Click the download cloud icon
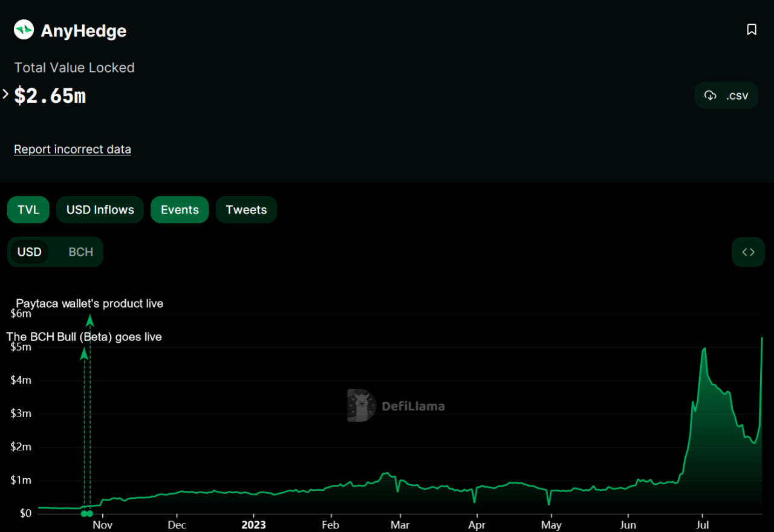This screenshot has width=774, height=532. pyautogui.click(x=711, y=96)
